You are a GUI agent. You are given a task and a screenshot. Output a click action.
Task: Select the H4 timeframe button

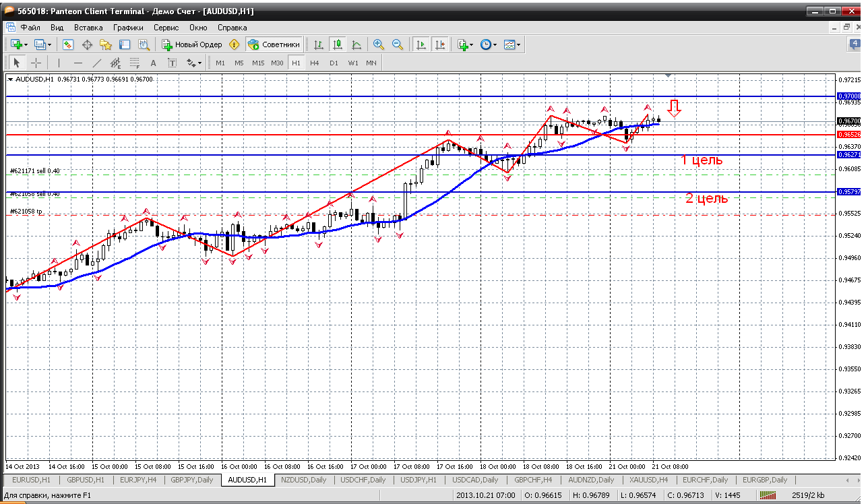click(x=315, y=63)
